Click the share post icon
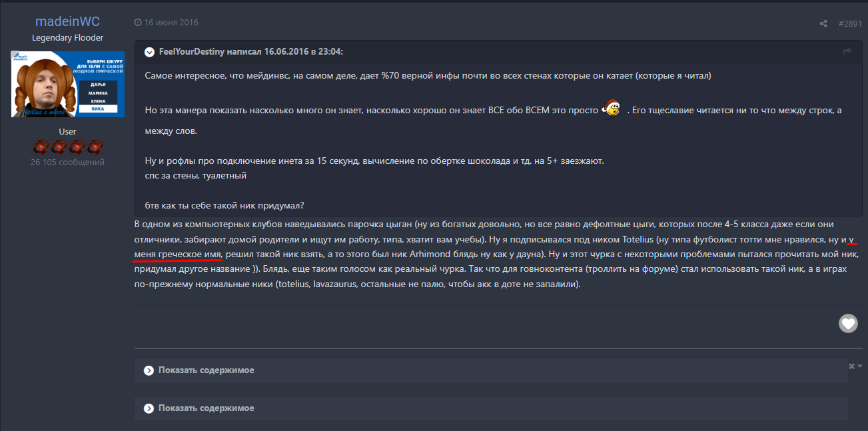This screenshot has width=868, height=431. click(823, 24)
